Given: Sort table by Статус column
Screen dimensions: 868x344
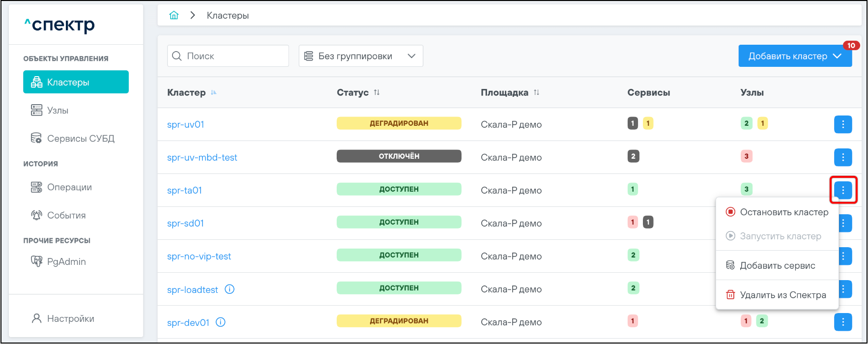Looking at the screenshot, I should (x=376, y=92).
